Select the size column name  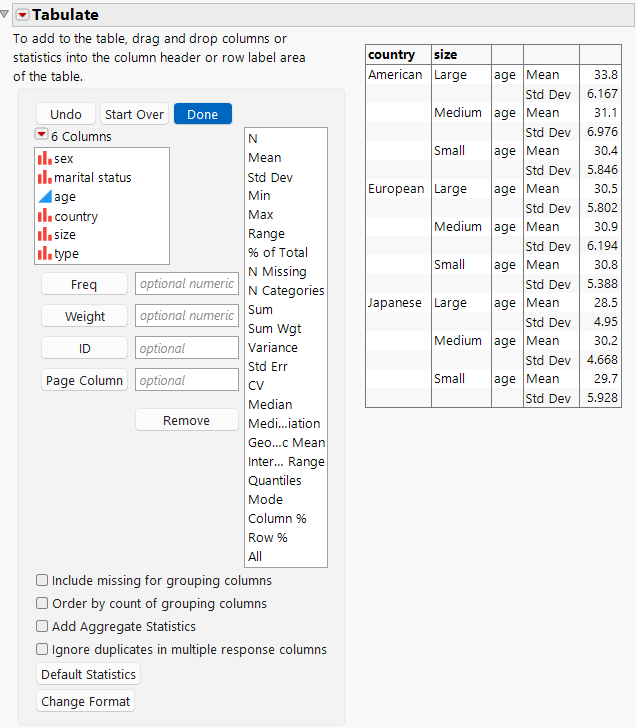click(x=65, y=235)
